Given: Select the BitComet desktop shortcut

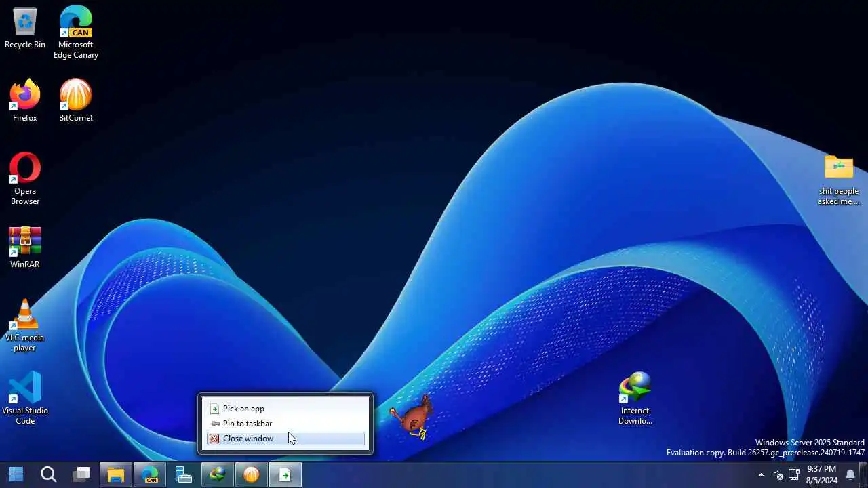Looking at the screenshot, I should coord(76,100).
